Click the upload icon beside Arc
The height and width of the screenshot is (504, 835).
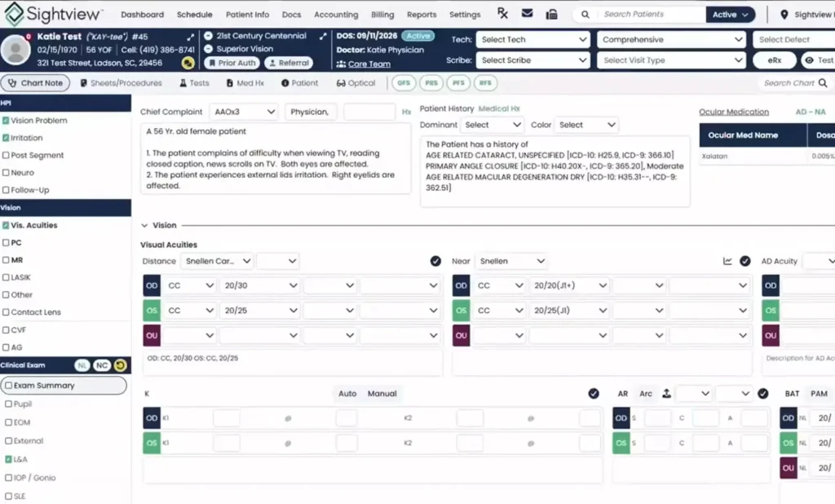tap(666, 393)
